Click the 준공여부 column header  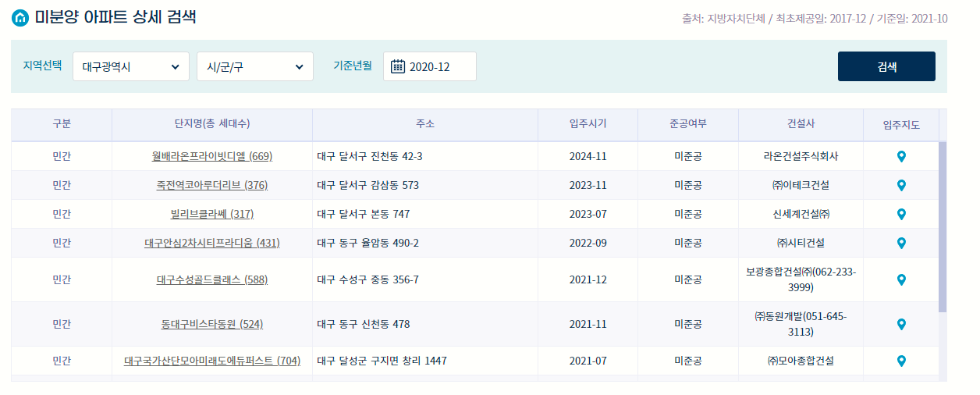pos(688,124)
